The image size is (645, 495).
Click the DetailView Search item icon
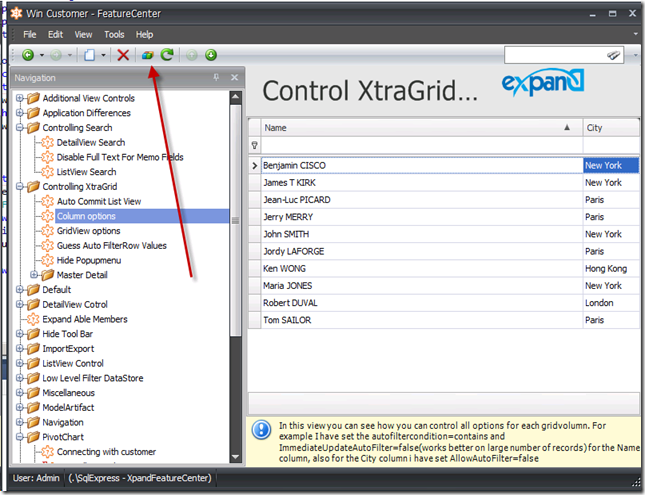(x=48, y=142)
